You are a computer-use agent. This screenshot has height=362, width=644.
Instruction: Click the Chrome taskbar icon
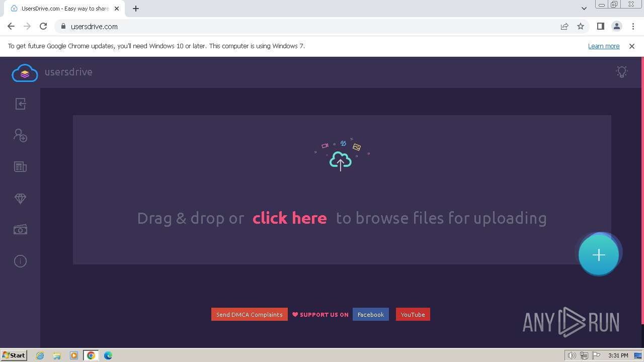[91, 355]
